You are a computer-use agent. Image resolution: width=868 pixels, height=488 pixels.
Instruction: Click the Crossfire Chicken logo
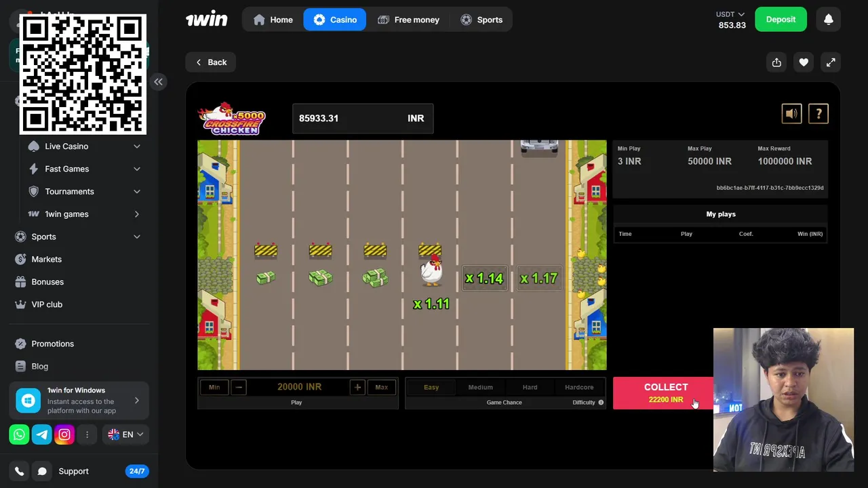tap(232, 119)
